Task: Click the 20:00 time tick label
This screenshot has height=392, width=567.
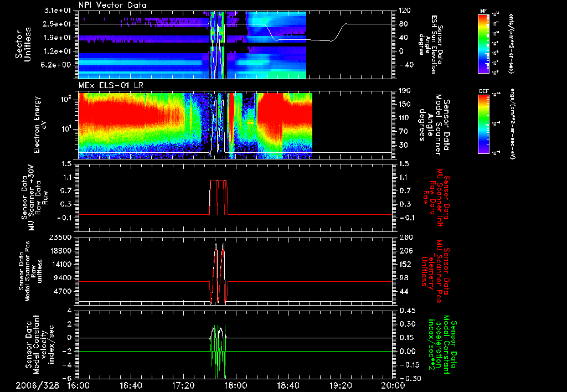Action: tap(394, 385)
